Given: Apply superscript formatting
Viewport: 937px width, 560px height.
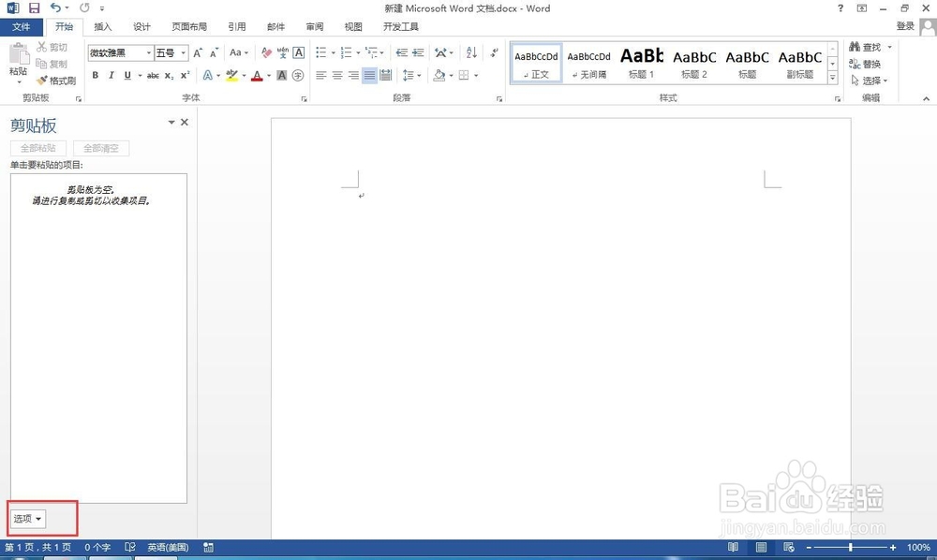Looking at the screenshot, I should pos(186,75).
